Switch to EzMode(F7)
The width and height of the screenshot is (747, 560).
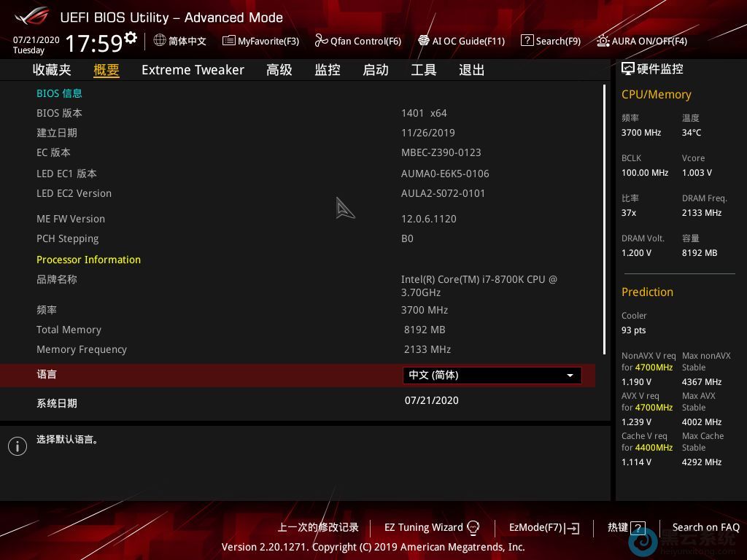(x=543, y=527)
